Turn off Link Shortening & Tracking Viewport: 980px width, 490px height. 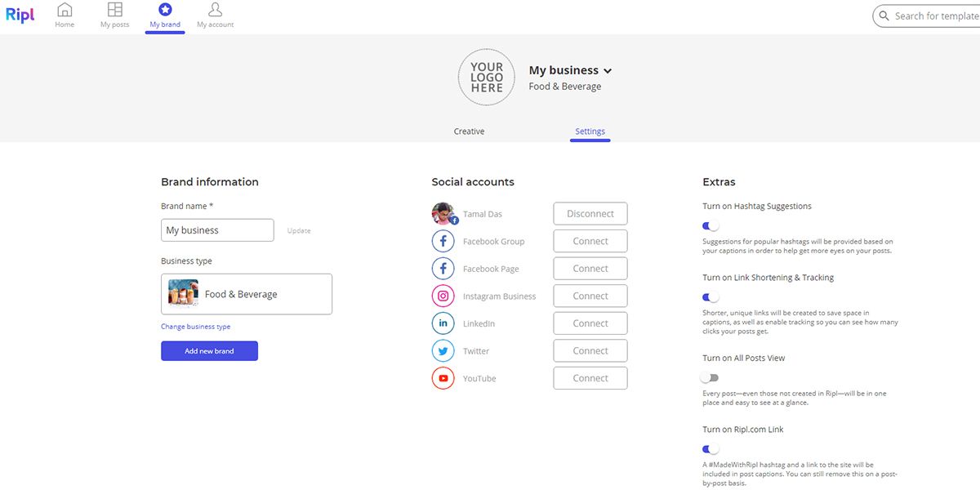[710, 296]
